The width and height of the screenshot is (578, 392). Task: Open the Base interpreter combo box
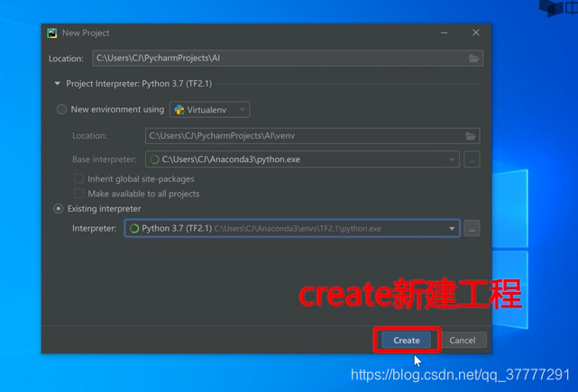[302, 160]
